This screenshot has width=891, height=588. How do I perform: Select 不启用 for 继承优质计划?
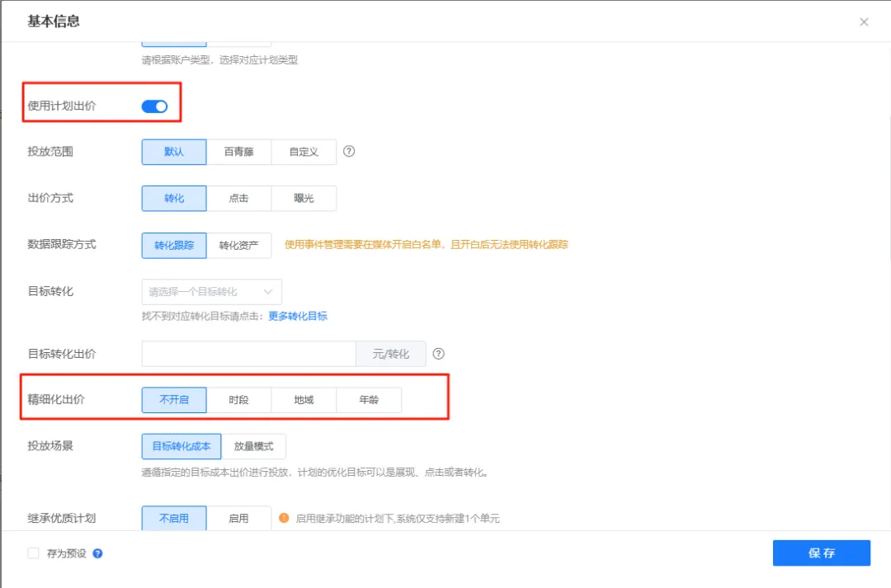(174, 518)
